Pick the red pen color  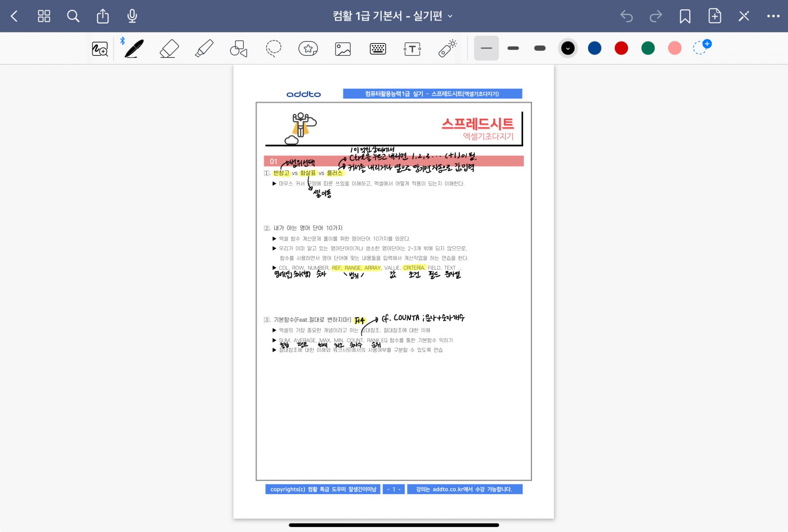pyautogui.click(x=621, y=48)
